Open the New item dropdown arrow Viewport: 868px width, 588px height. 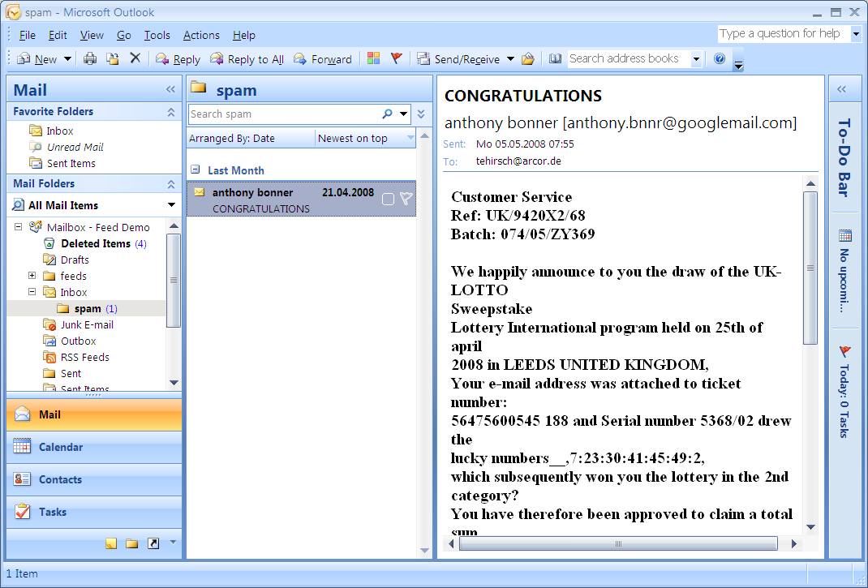click(68, 59)
